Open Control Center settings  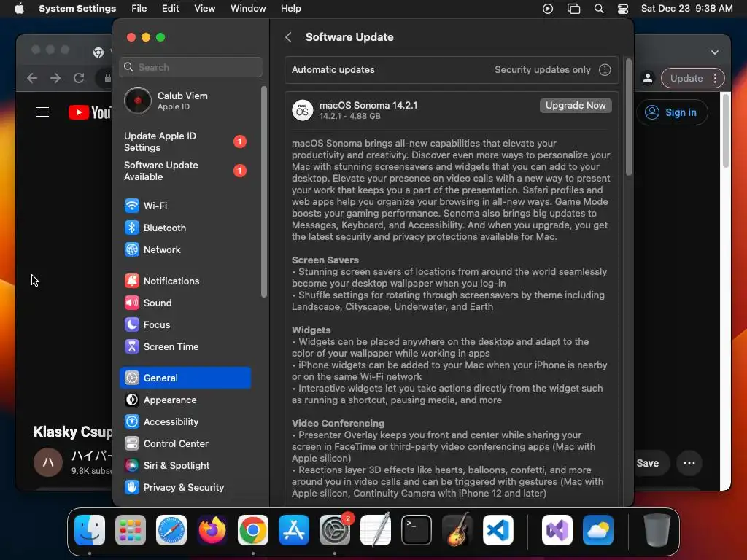click(x=185, y=444)
